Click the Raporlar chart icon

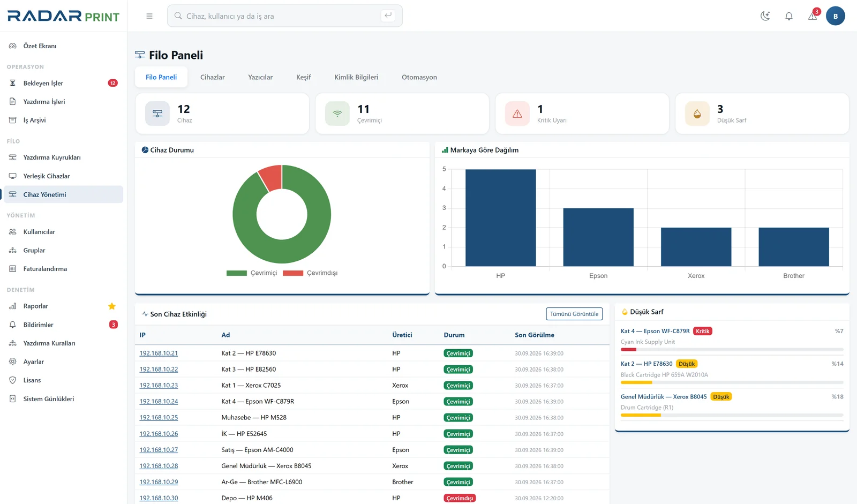(13, 306)
